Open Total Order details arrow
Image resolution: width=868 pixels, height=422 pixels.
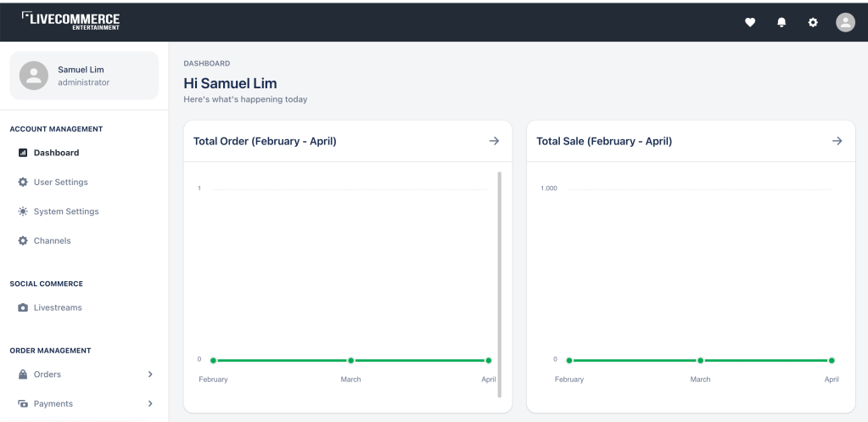[x=494, y=141]
